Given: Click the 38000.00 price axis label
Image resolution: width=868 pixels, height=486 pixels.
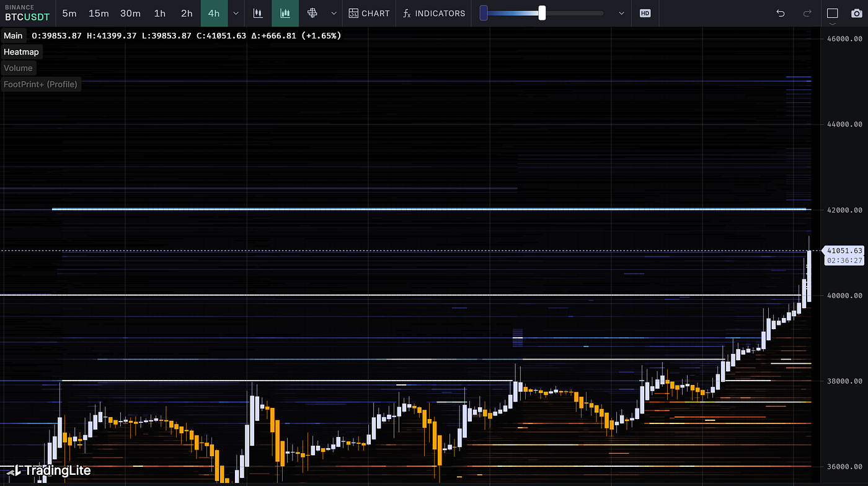Looking at the screenshot, I should (844, 381).
